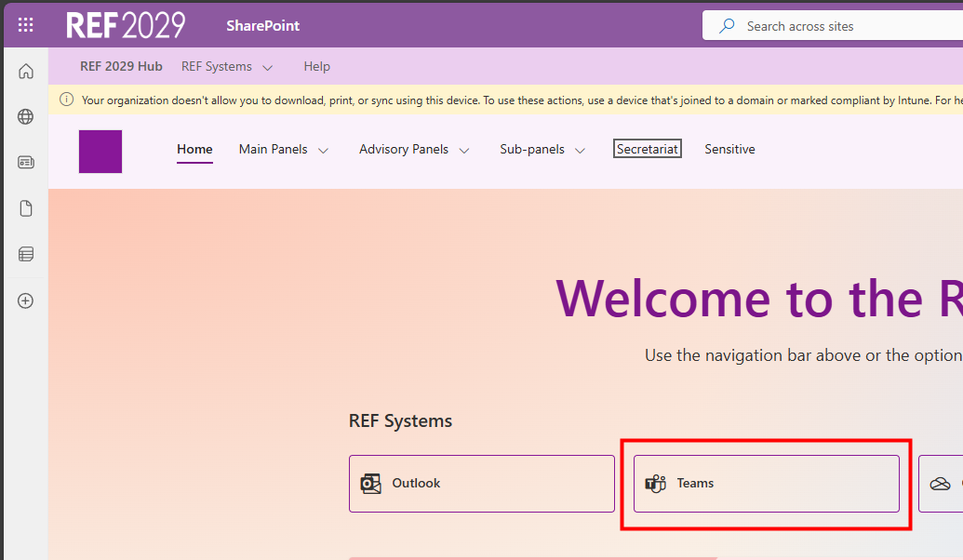Open the Advisory Panels menu item

tap(404, 149)
